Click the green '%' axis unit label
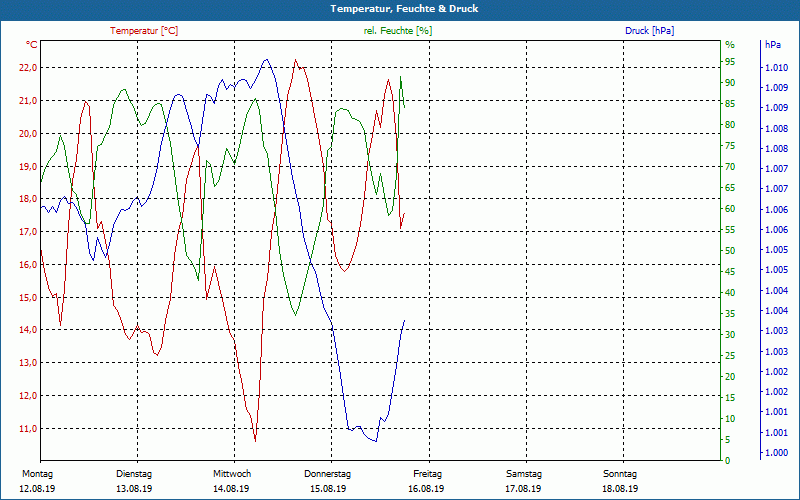The height and width of the screenshot is (500, 800). coord(730,45)
